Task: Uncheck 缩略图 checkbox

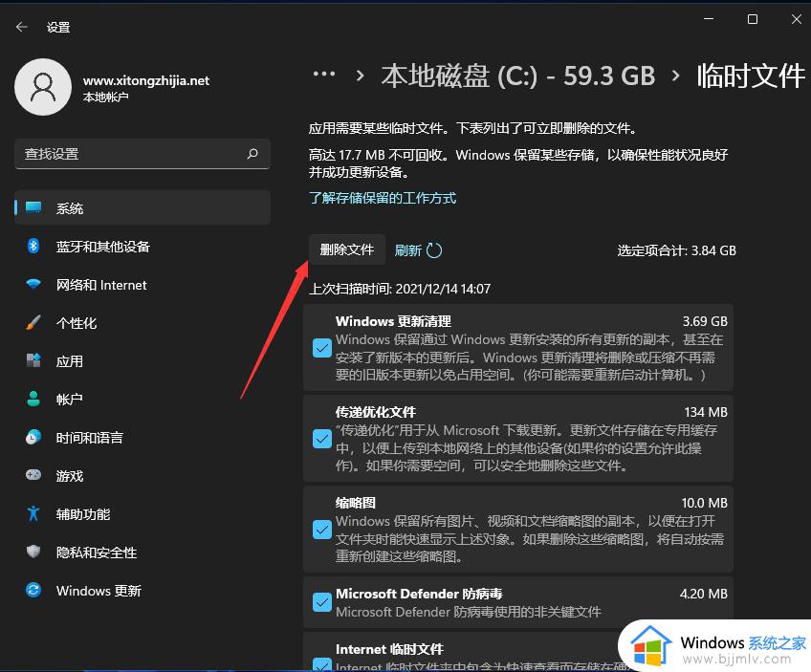Action: click(322, 530)
